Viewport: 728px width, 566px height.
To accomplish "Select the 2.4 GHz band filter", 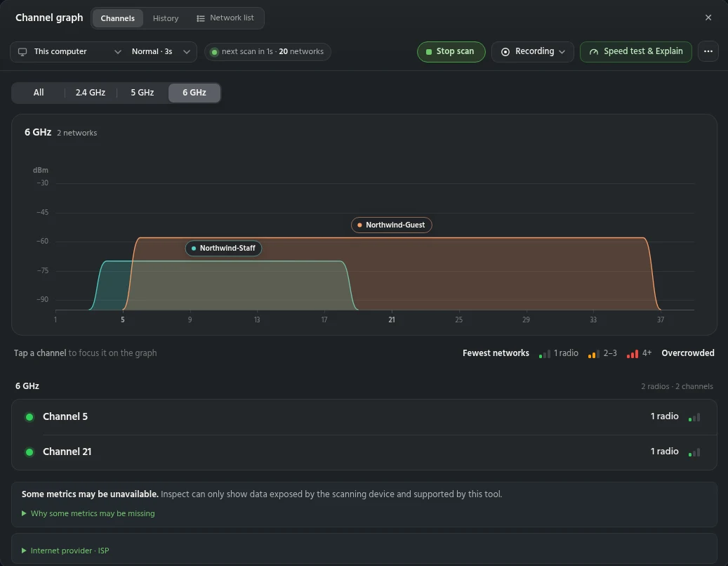I will [91, 93].
